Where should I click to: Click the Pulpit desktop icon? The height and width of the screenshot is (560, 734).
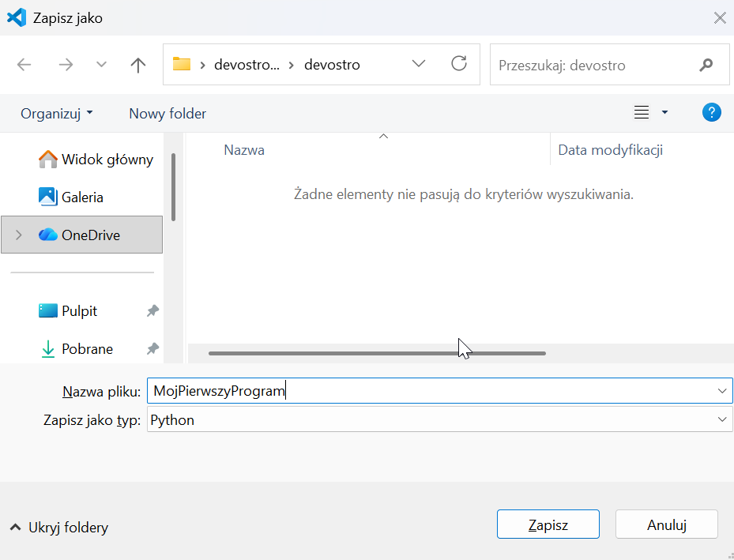47,310
